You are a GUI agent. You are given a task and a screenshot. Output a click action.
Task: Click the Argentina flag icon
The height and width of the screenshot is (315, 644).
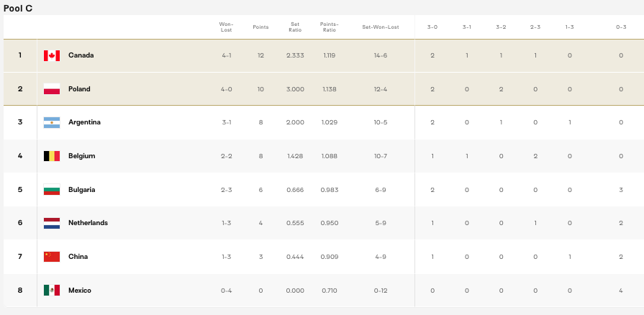click(x=51, y=122)
